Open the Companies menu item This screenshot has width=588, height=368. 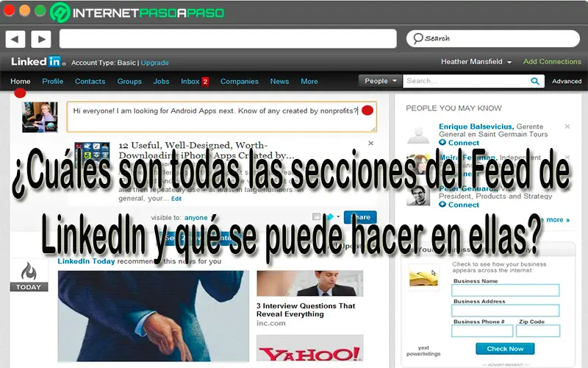(240, 81)
